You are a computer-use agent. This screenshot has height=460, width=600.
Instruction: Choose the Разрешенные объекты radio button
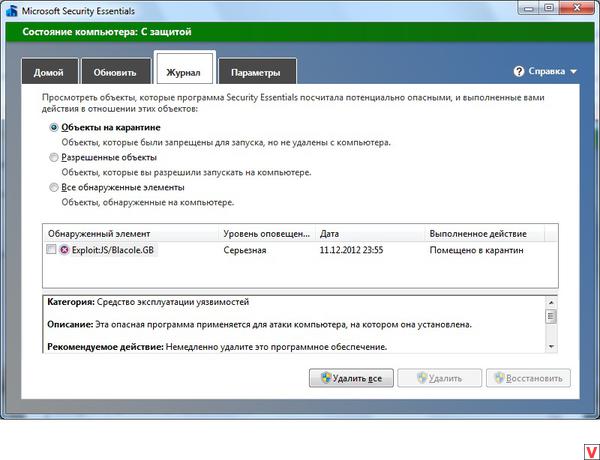(x=54, y=157)
